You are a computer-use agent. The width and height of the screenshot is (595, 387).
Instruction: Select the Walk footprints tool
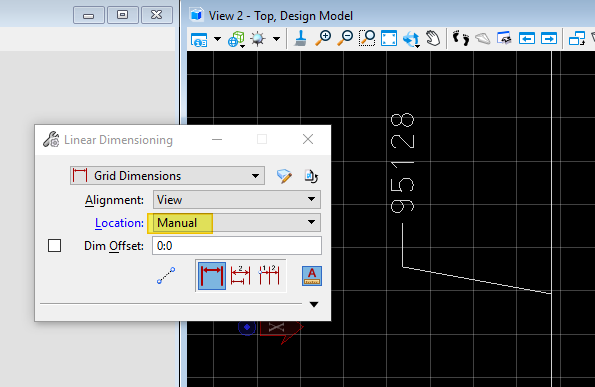click(x=461, y=38)
